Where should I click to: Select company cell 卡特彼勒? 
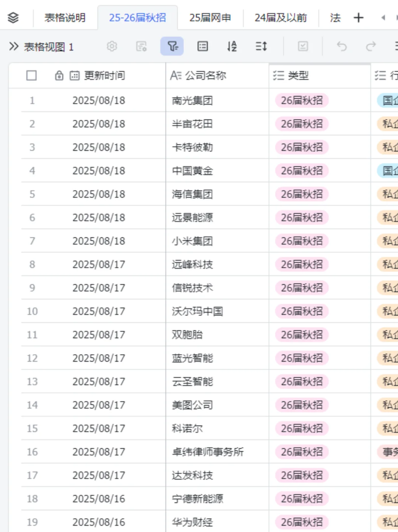coord(217,147)
